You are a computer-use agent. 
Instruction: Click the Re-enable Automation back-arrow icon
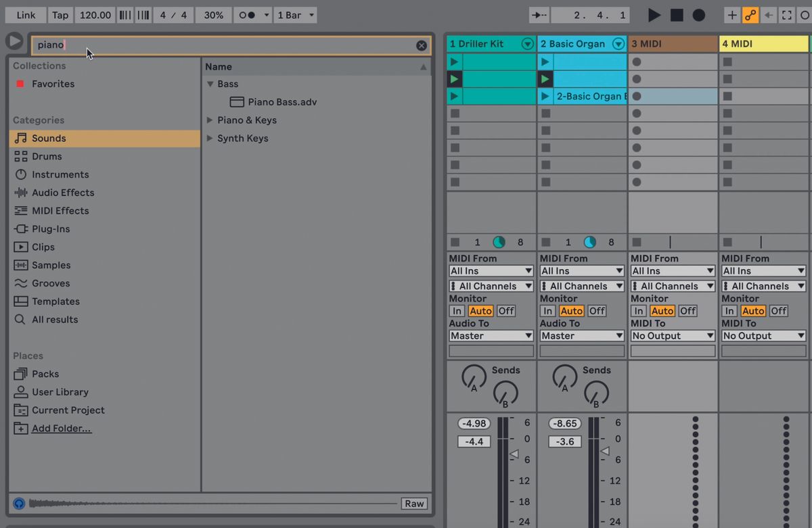pyautogui.click(x=769, y=15)
